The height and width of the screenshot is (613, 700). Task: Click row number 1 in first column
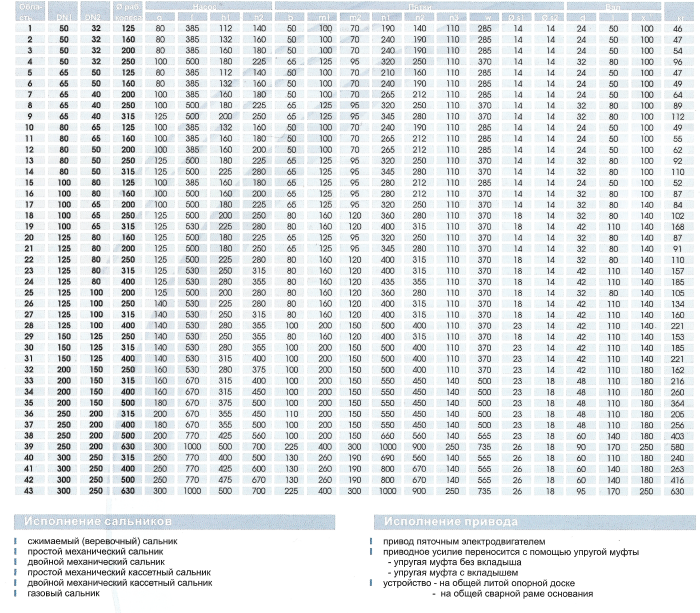pos(30,28)
